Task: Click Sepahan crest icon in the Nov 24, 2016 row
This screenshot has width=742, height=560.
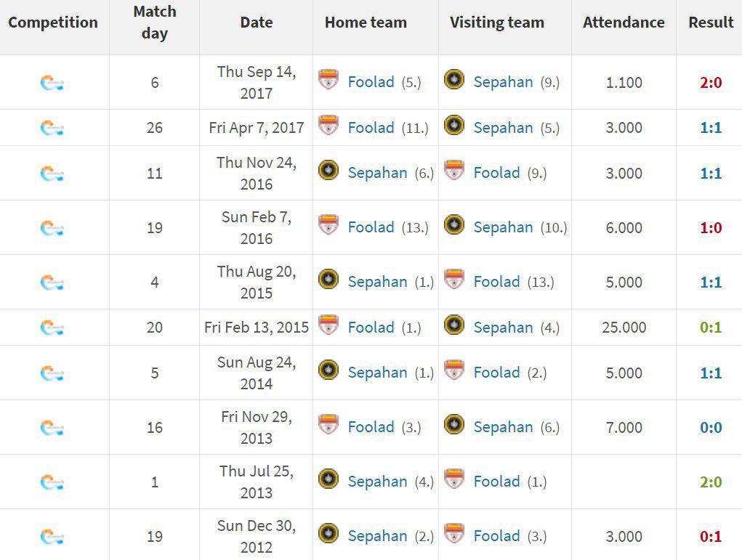Action: (328, 170)
